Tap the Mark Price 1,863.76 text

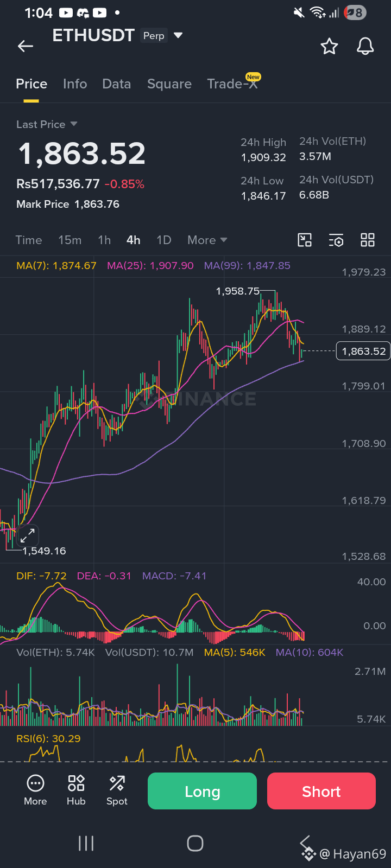[68, 205]
